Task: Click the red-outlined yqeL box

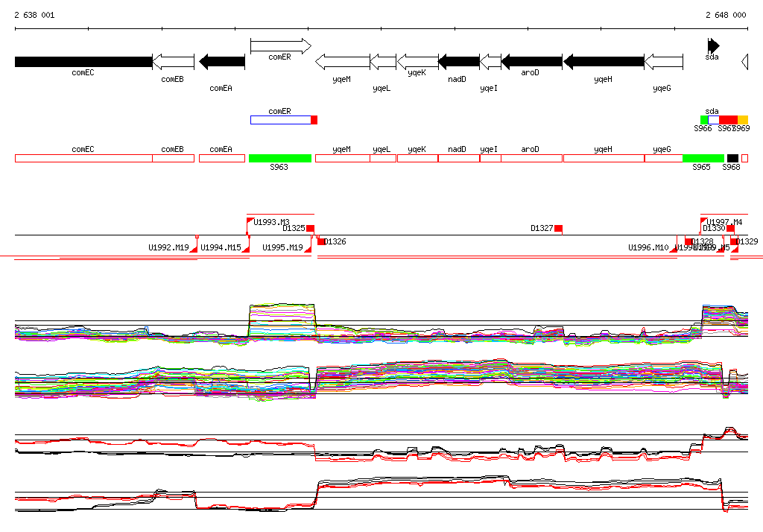Action: pos(383,158)
